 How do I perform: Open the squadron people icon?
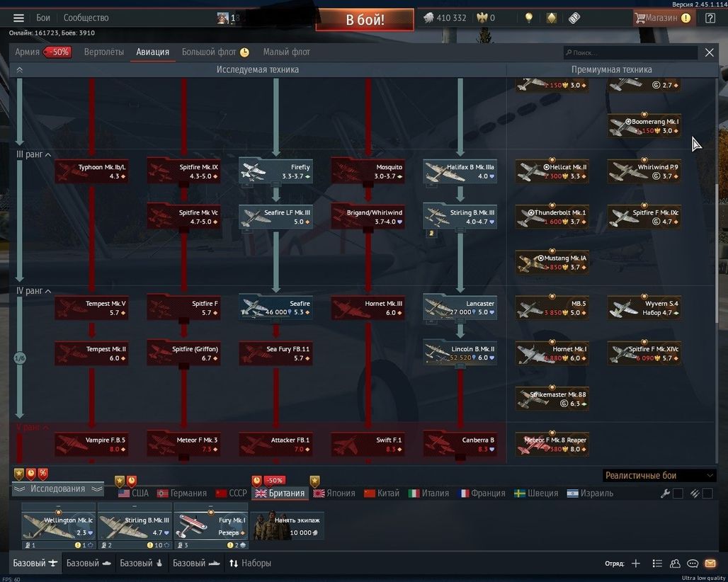click(x=675, y=563)
